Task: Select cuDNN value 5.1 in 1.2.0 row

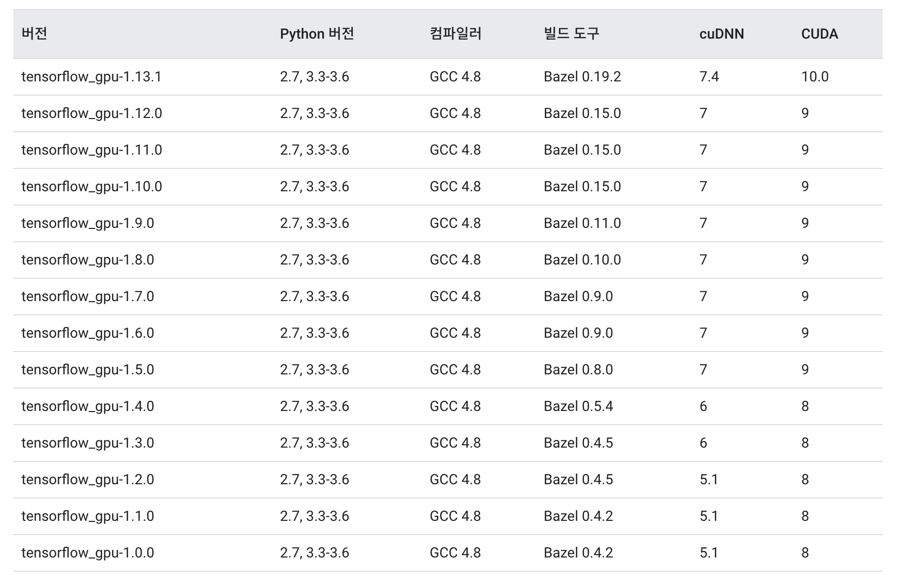Action: (x=709, y=480)
